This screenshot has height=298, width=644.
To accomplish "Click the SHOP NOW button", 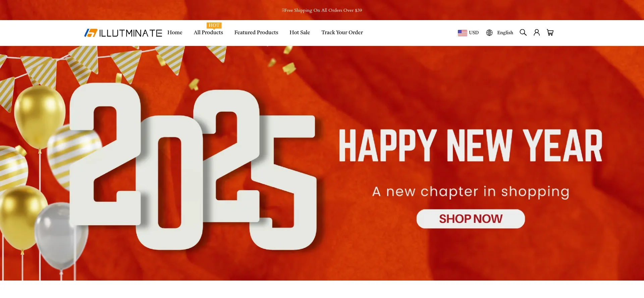I will 471,219.
